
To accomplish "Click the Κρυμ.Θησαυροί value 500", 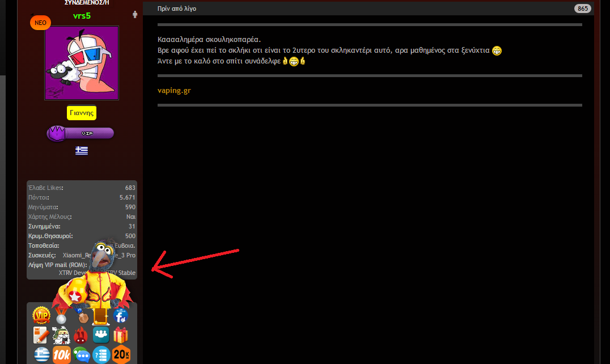I will pos(130,236).
